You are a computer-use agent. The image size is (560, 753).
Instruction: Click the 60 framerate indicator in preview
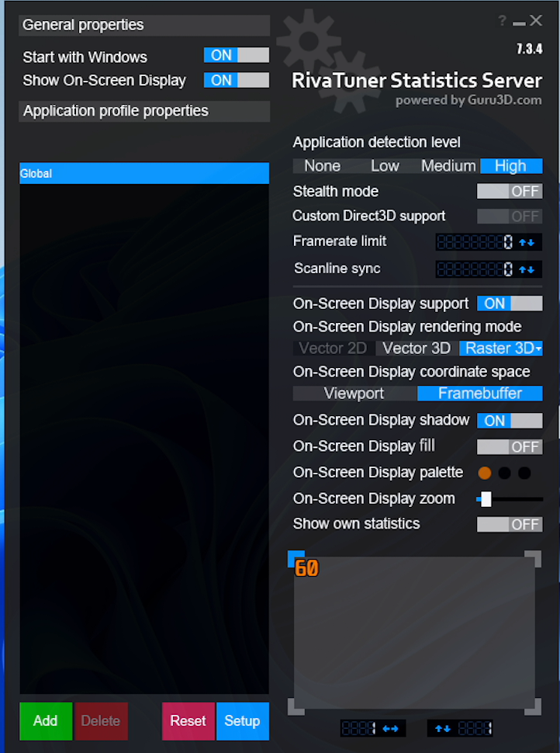pos(306,568)
